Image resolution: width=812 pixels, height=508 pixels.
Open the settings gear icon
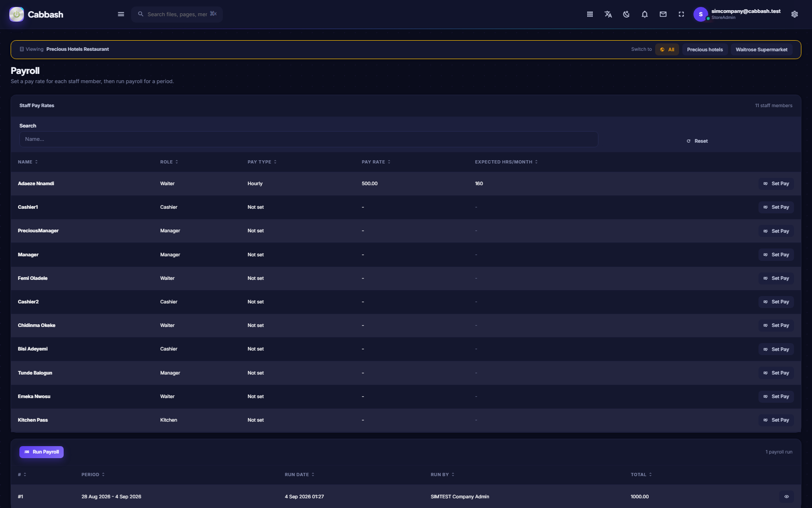coord(794,14)
